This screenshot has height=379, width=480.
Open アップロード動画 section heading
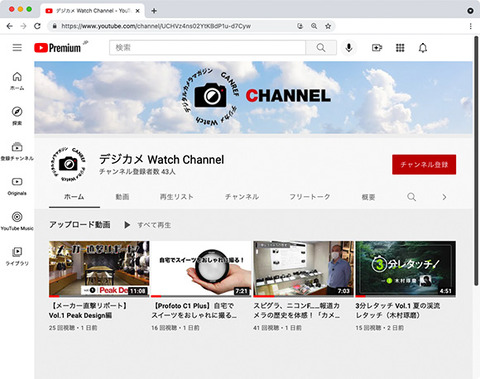pyautogui.click(x=79, y=225)
